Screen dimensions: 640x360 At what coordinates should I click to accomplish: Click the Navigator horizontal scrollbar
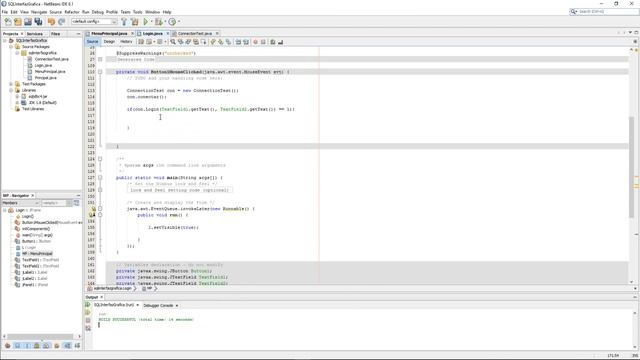click(x=40, y=336)
